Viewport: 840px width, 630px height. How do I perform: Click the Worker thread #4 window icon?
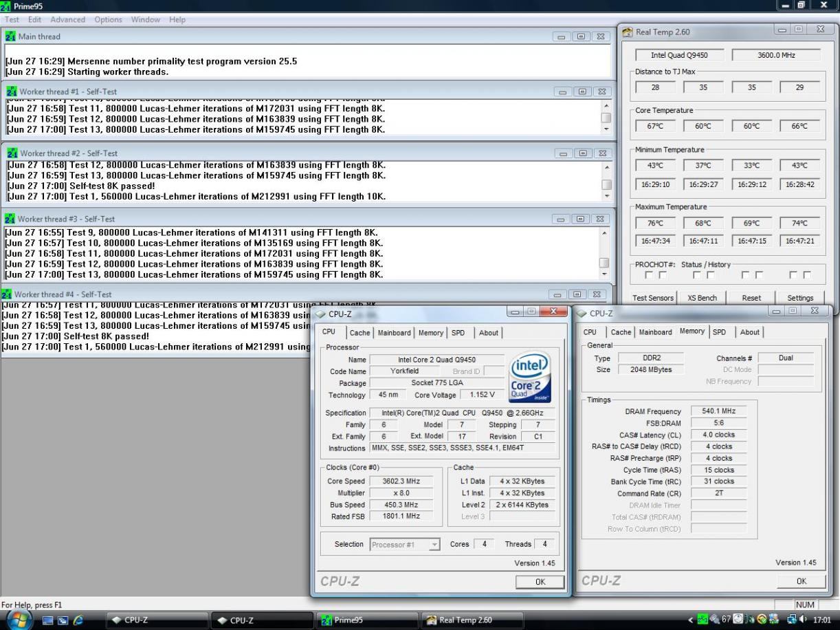pos(7,294)
